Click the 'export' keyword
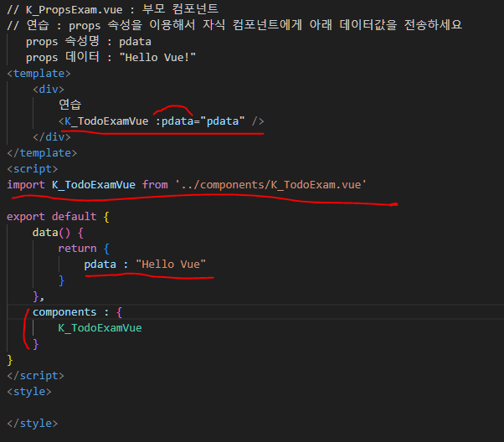The image size is (504, 442). [x=26, y=216]
